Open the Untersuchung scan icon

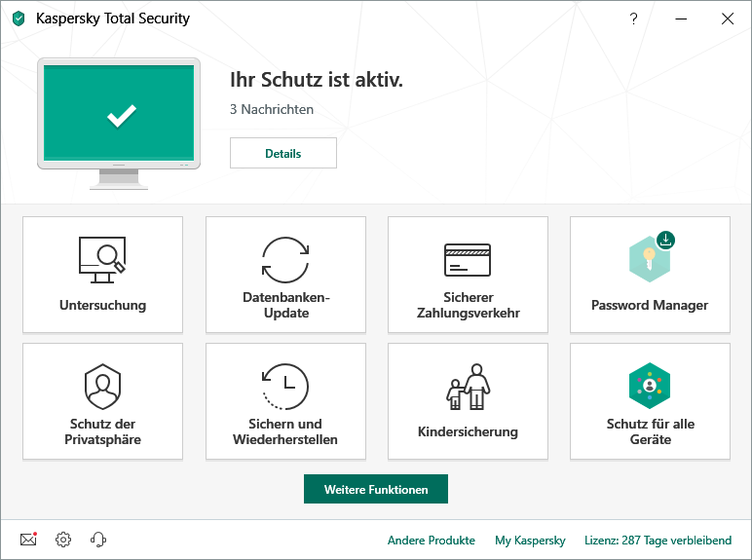pyautogui.click(x=102, y=260)
